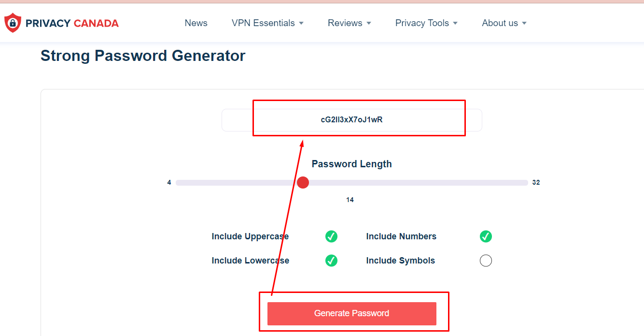This screenshot has height=336, width=644.
Task: Click the green checkmark beside Include Lowercase
Action: click(x=331, y=261)
